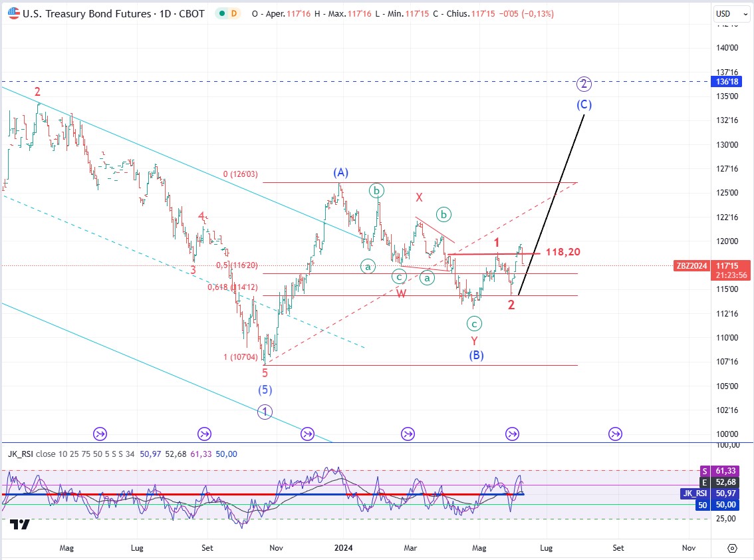Select the red X wave label
Image resolution: width=754 pixels, height=560 pixels.
[420, 198]
